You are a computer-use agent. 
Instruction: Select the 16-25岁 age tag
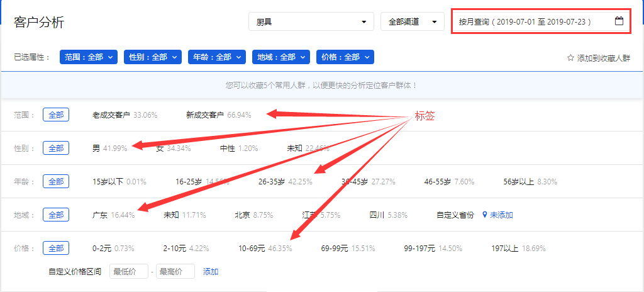pyautogui.click(x=202, y=181)
